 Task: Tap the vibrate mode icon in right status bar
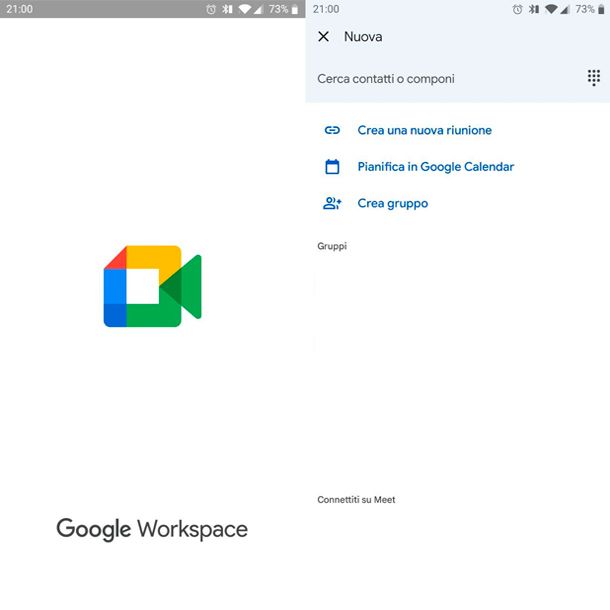(534, 9)
